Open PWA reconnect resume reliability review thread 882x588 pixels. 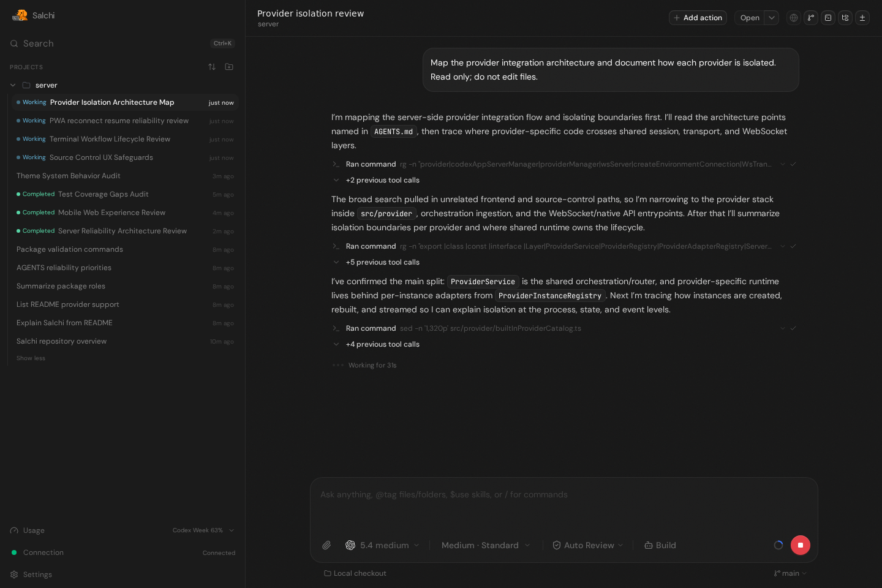point(125,121)
